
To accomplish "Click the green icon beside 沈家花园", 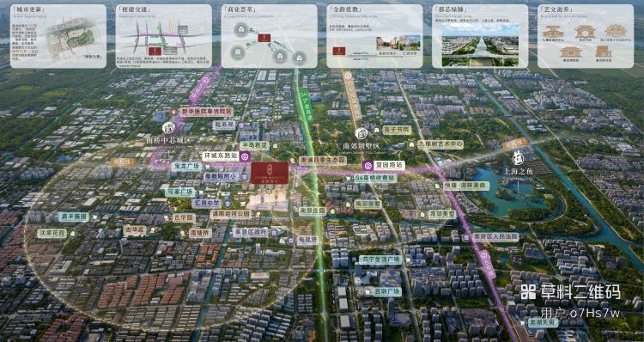I will click(x=73, y=234).
